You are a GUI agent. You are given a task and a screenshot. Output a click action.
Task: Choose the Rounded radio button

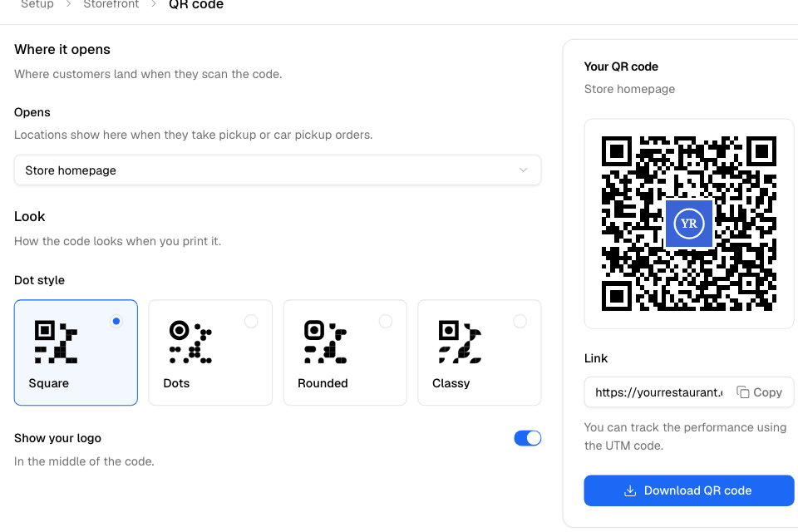pos(385,321)
